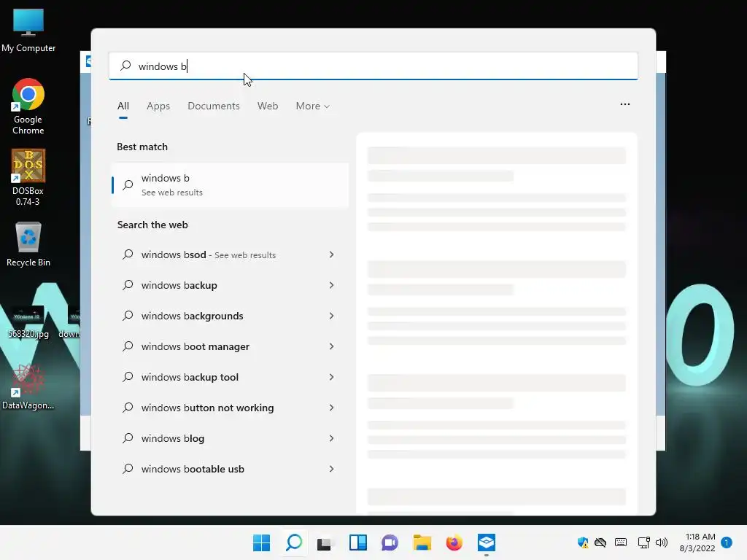Select the My Computer desktop icon
The width and height of the screenshot is (747, 560).
pyautogui.click(x=28, y=31)
